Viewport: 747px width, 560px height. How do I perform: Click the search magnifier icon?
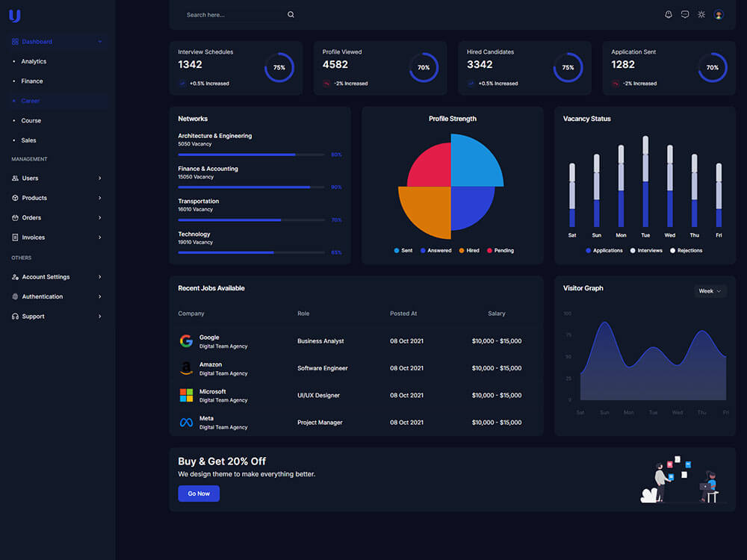click(x=291, y=15)
